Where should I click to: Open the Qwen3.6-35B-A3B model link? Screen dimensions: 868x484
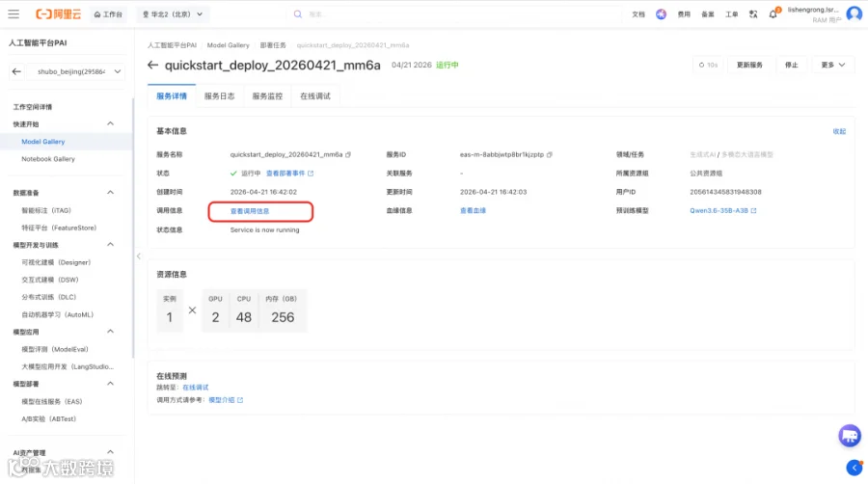[x=723, y=211]
